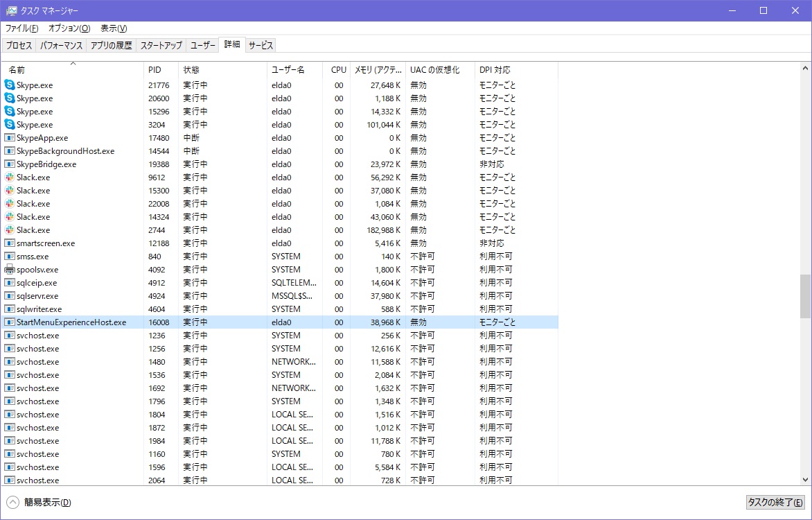Click StartMenuExperienceHost.exe process icon
This screenshot has width=812, height=520.
point(9,322)
